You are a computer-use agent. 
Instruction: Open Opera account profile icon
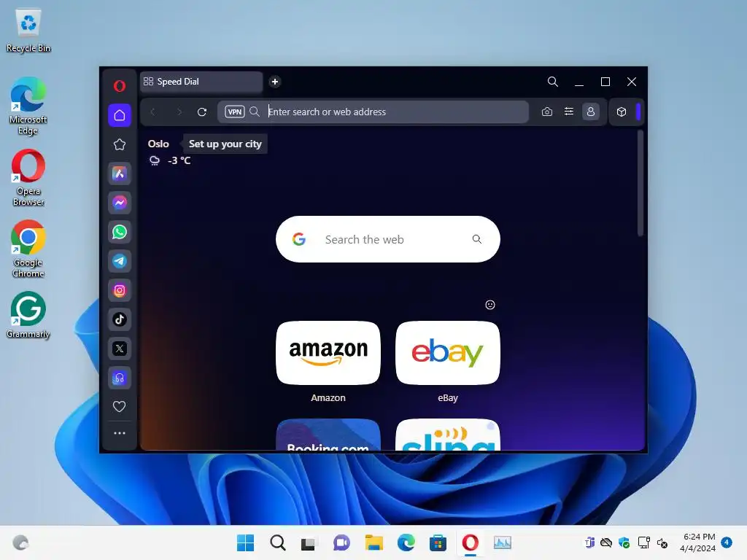(x=591, y=112)
